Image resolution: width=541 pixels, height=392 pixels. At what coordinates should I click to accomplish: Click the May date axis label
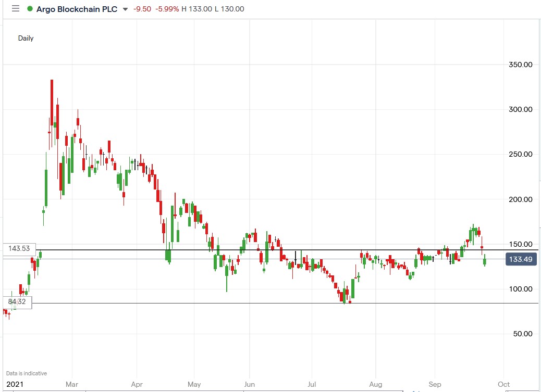point(194,384)
